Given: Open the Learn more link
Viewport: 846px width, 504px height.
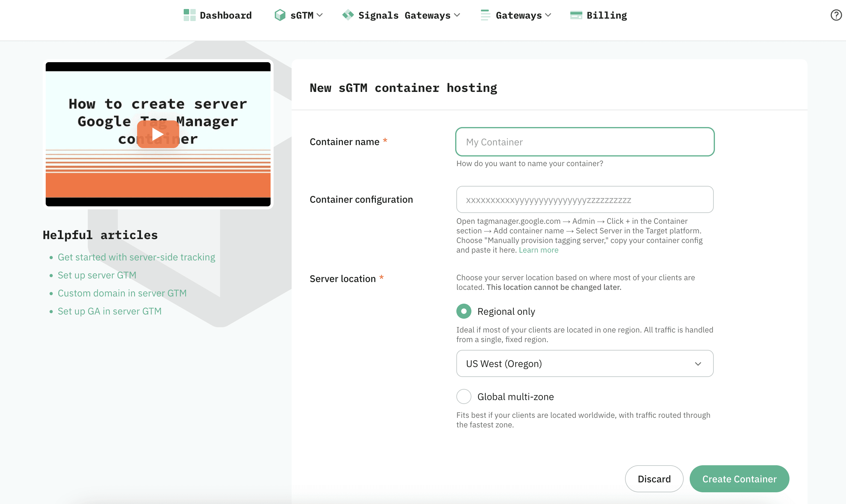Looking at the screenshot, I should pos(538,250).
